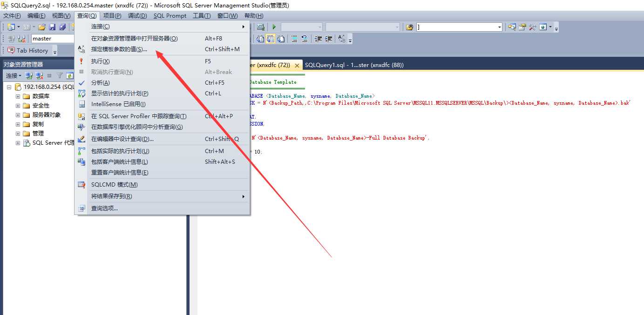Click Disconnect icon in Object Explorer
Viewport: 644px width, 315px height.
40,75
